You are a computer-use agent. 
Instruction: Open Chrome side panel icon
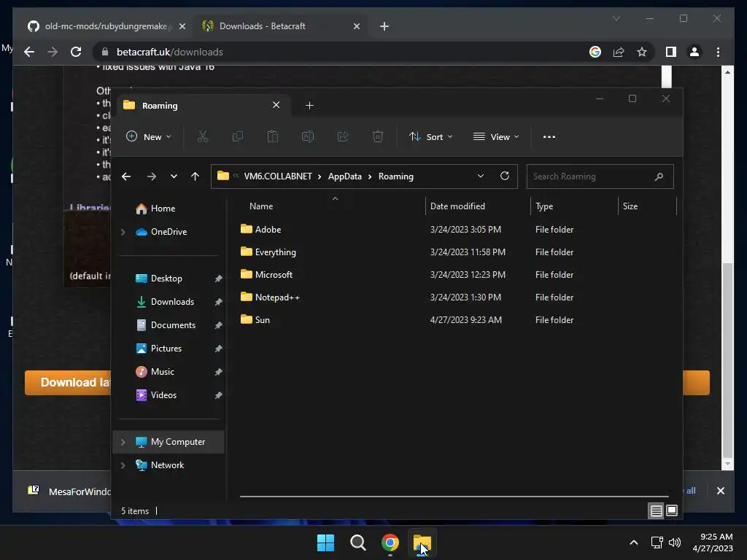tap(671, 52)
